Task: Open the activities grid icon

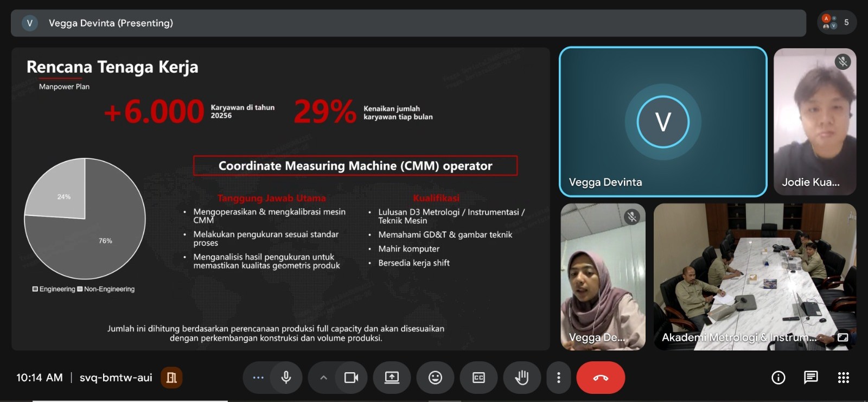Action: coord(843,378)
